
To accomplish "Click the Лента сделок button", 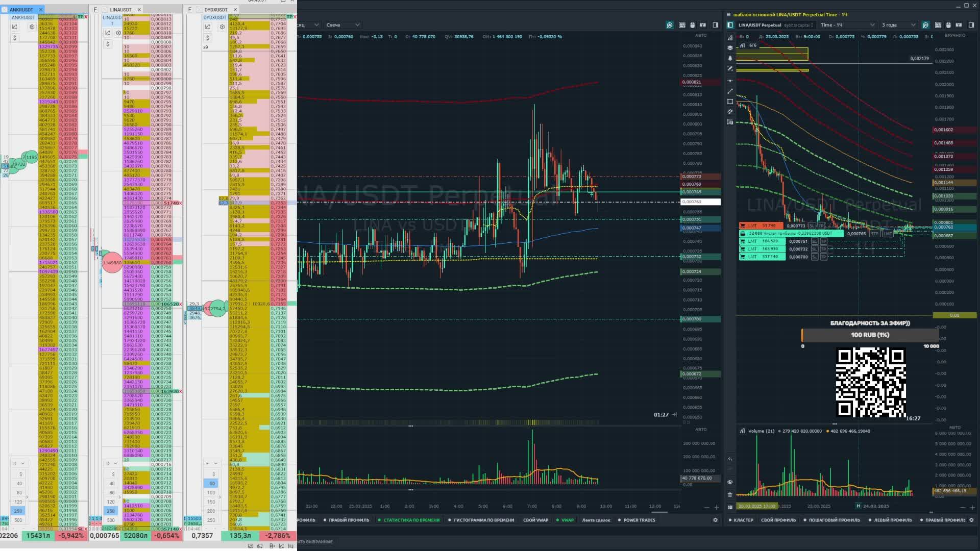I will 596,520.
